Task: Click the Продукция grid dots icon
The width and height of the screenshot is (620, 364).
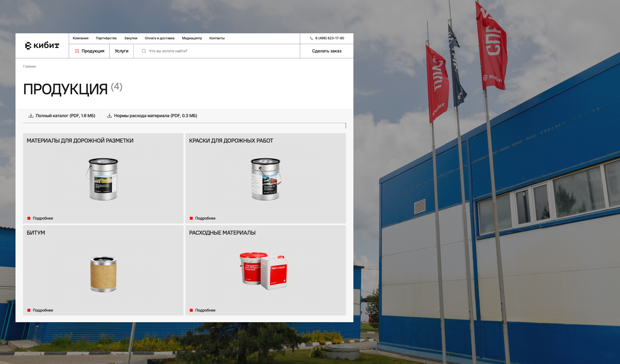Action: point(77,51)
